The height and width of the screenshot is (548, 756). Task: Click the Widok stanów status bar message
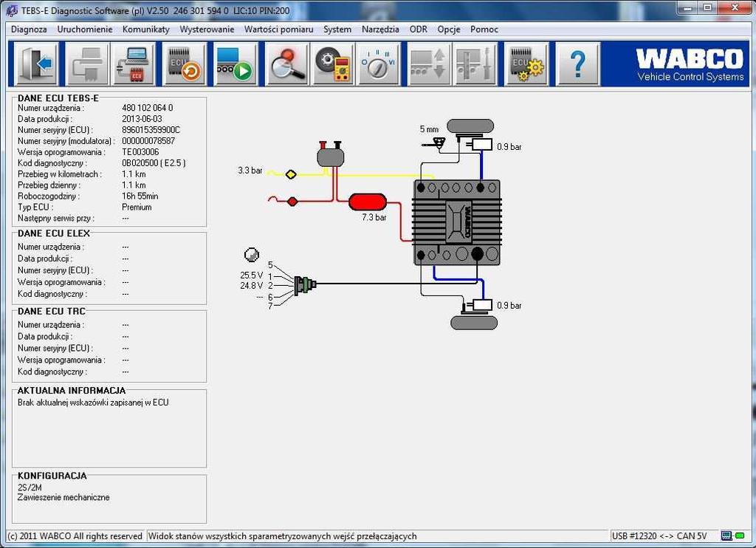283,536
